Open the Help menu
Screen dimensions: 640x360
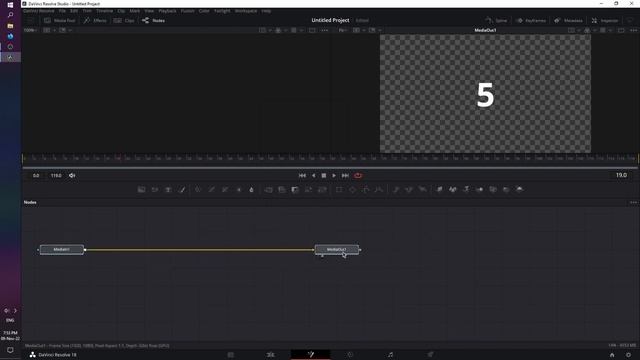(x=266, y=11)
